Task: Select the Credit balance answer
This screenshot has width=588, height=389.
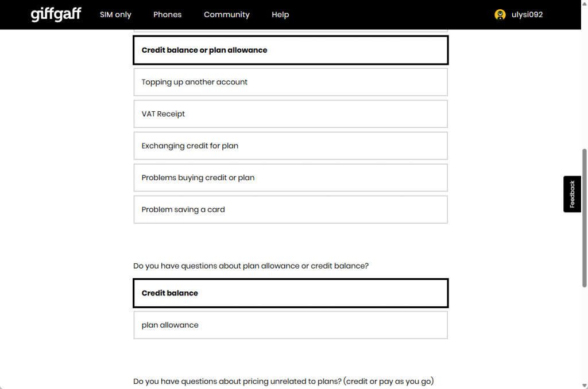Action: (291, 293)
